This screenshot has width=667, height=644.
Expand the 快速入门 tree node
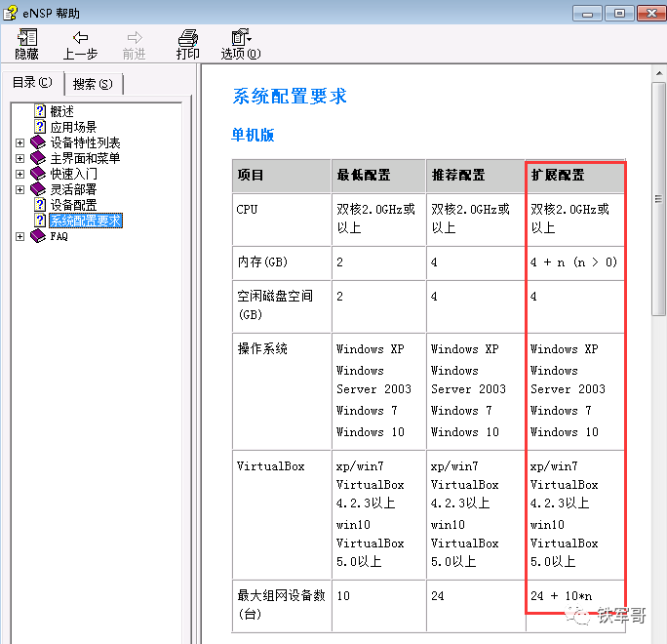point(20,174)
